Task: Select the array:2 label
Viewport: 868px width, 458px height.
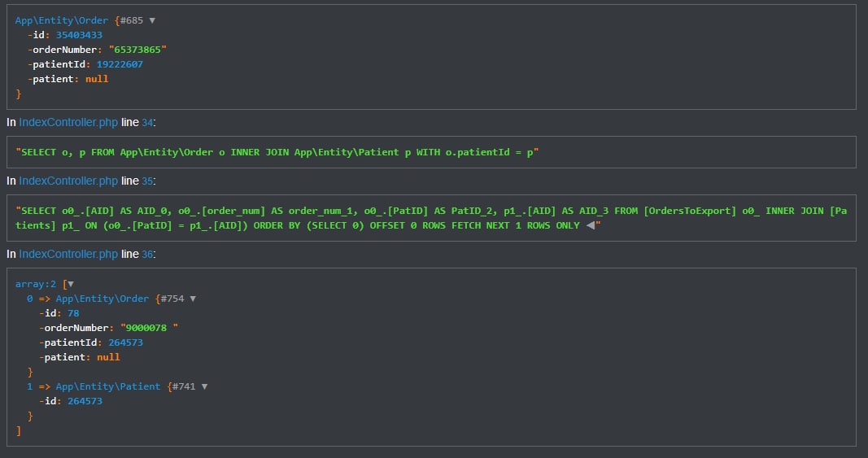Action: [x=36, y=284]
